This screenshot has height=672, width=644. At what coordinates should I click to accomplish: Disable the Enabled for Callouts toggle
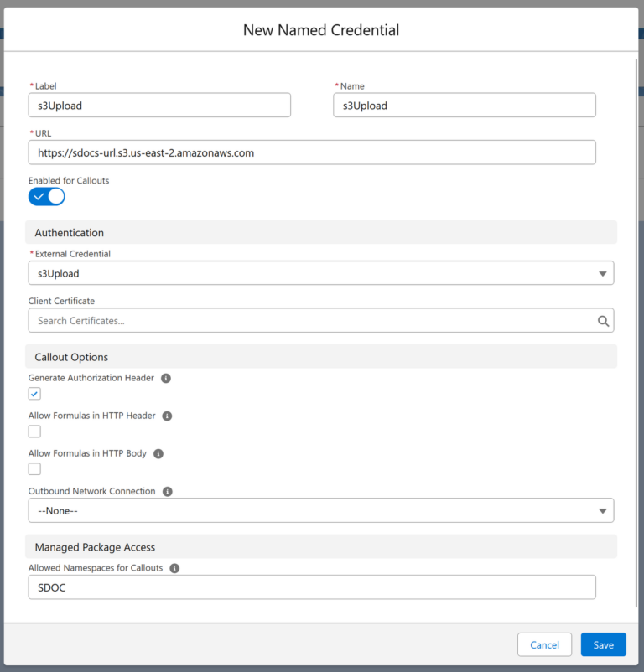(46, 194)
